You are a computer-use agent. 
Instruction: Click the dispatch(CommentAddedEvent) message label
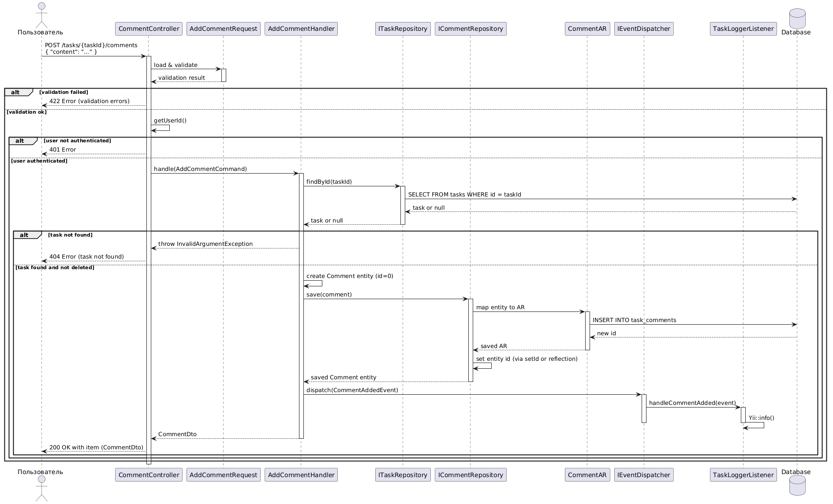pyautogui.click(x=352, y=390)
